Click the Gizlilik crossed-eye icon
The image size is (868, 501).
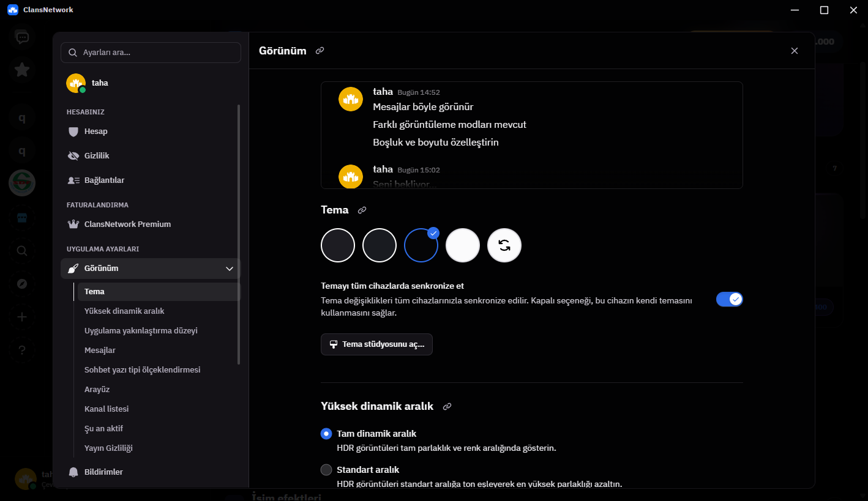pyautogui.click(x=73, y=156)
